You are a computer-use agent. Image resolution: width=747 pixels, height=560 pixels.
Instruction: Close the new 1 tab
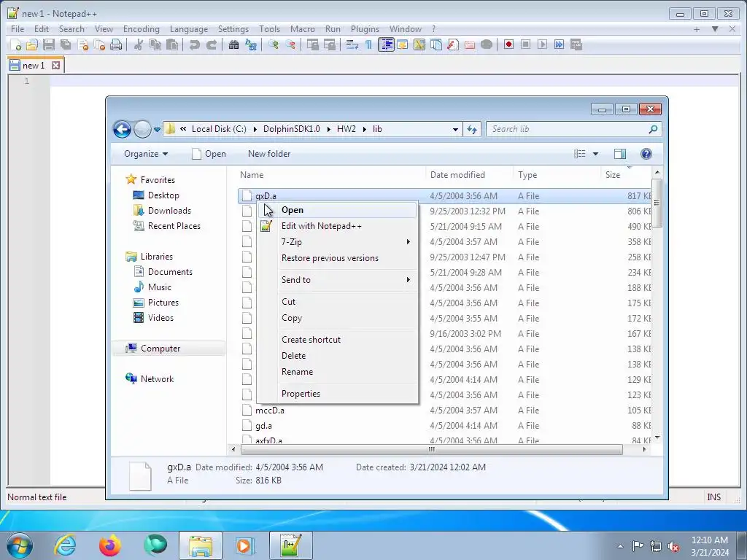(55, 65)
